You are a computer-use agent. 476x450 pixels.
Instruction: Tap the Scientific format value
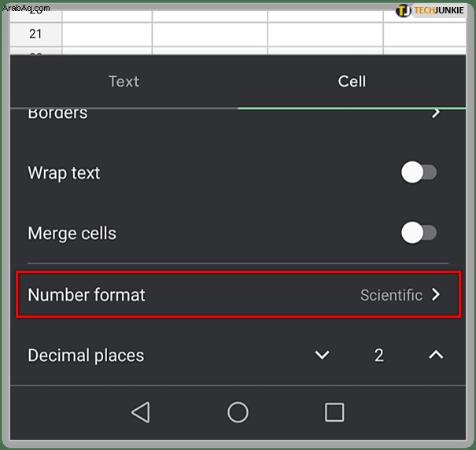click(391, 295)
